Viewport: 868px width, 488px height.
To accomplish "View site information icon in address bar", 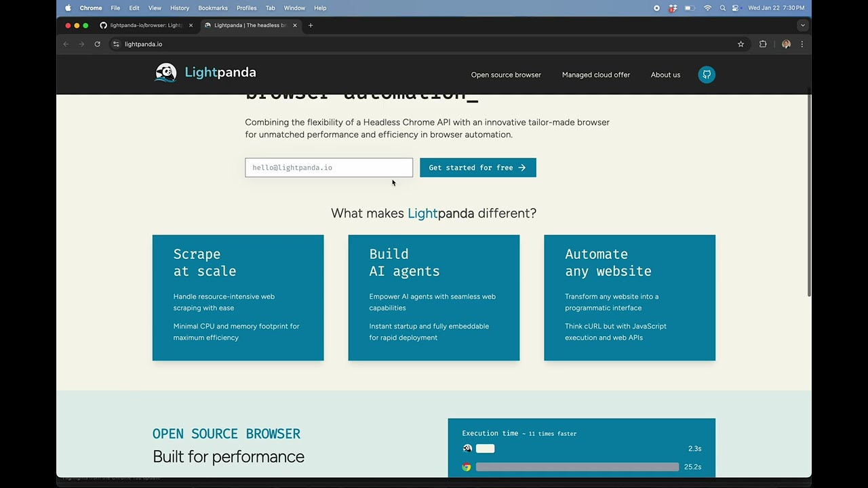I will click(116, 44).
